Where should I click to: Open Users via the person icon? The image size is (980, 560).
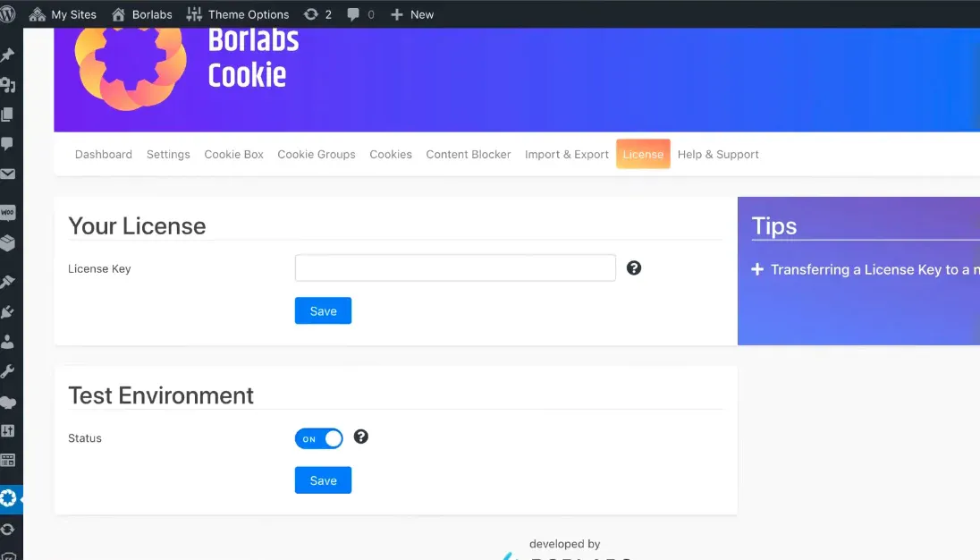[8, 342]
